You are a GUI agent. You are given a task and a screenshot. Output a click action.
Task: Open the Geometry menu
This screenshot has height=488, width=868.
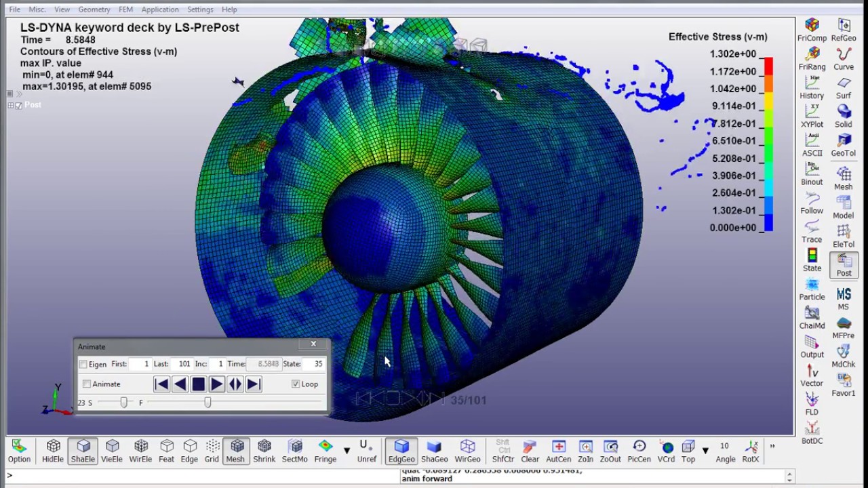94,9
